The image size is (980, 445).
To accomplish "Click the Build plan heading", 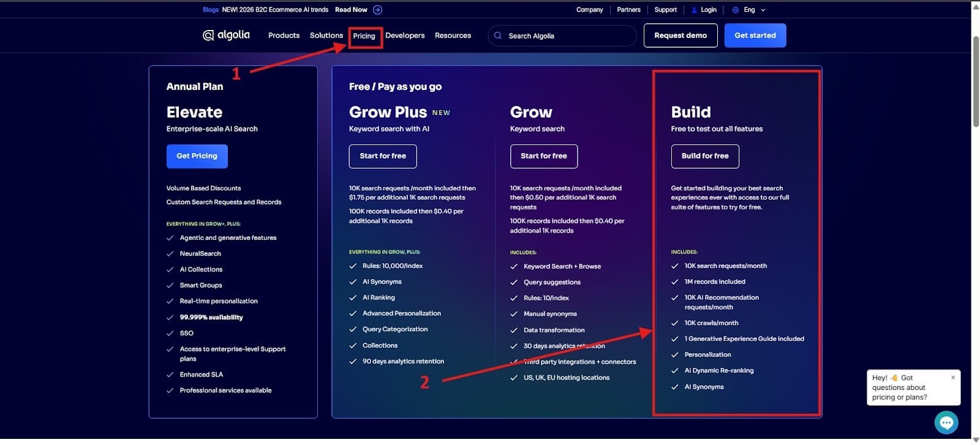I will point(691,112).
